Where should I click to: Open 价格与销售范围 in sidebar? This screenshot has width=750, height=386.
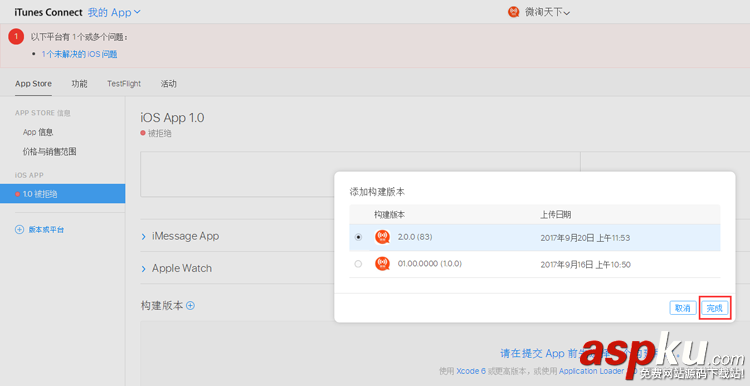point(50,152)
